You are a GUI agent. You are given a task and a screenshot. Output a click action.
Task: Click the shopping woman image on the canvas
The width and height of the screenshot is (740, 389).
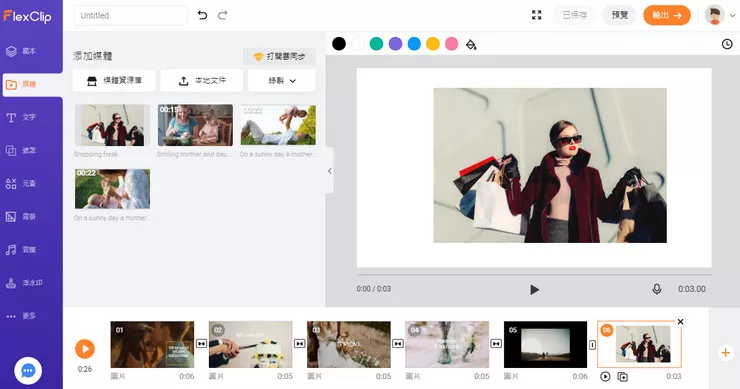(x=550, y=165)
